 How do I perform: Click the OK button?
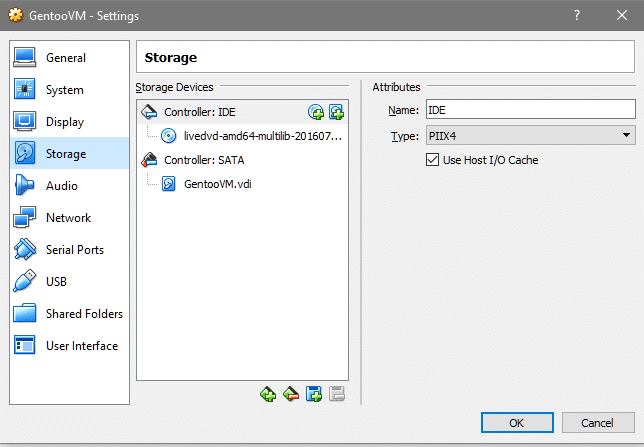click(x=516, y=423)
